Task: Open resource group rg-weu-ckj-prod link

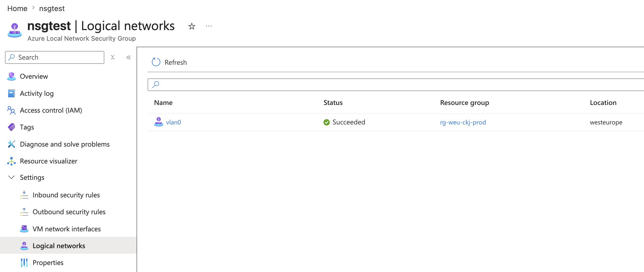Action: click(x=463, y=122)
